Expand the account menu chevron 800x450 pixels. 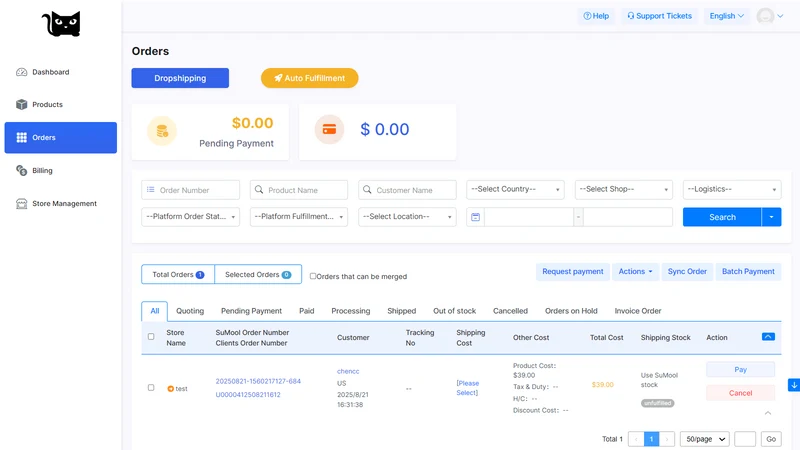[x=780, y=16]
